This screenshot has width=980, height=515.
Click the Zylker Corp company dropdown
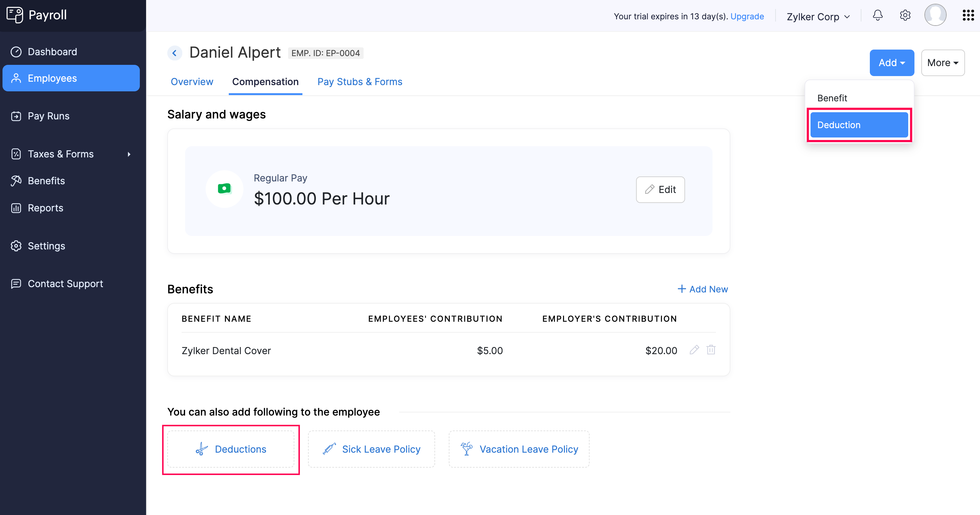(x=819, y=16)
